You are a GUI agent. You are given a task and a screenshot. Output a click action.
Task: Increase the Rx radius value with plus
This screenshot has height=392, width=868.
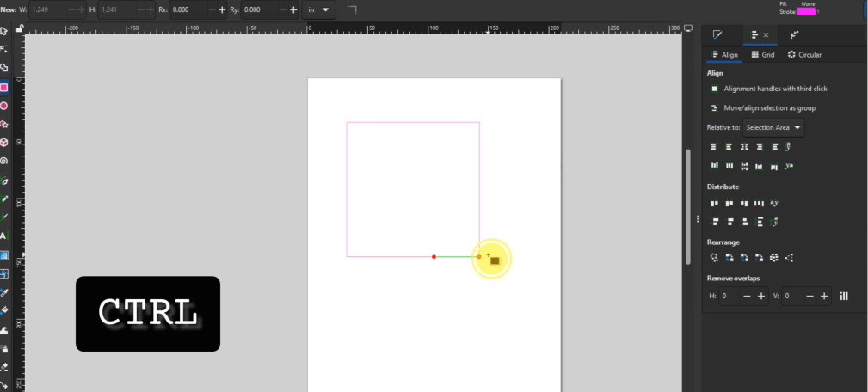coord(222,9)
